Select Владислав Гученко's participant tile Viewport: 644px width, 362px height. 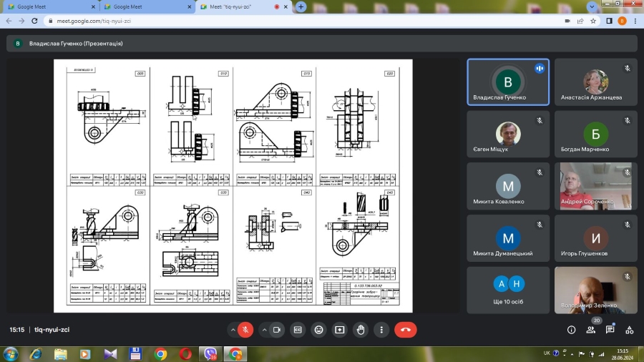pos(508,83)
